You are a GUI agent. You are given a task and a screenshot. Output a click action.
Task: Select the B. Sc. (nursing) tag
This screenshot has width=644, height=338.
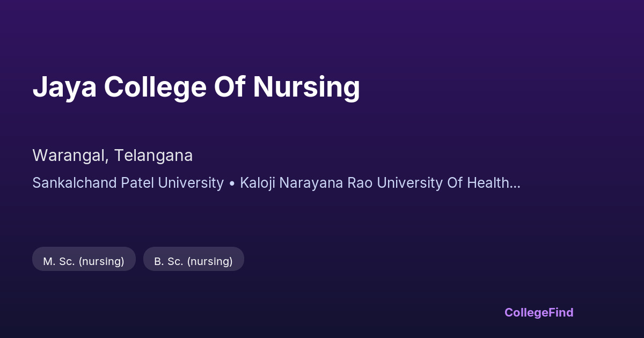point(193,261)
